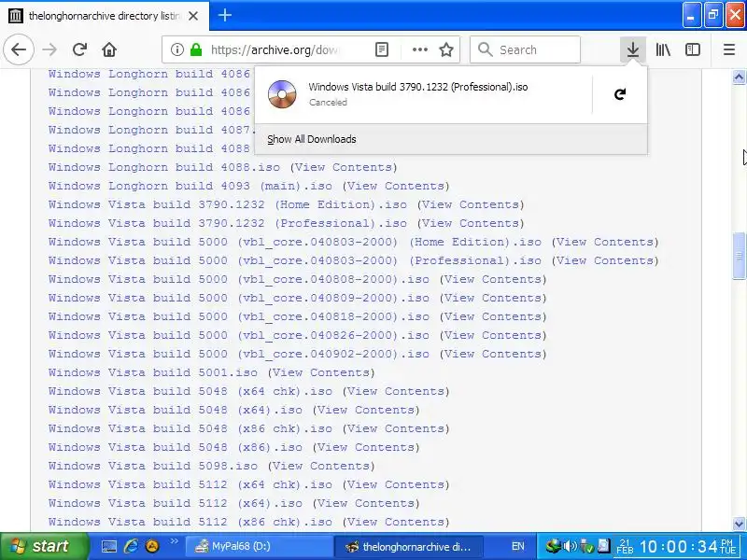Toggle the downloads panel arrow button
This screenshot has width=747, height=560.
(633, 49)
